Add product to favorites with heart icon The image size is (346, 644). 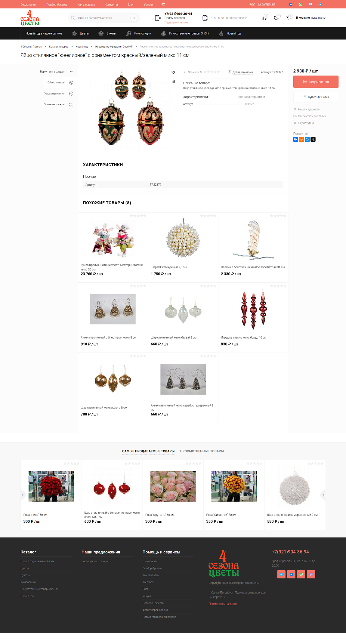173,72
